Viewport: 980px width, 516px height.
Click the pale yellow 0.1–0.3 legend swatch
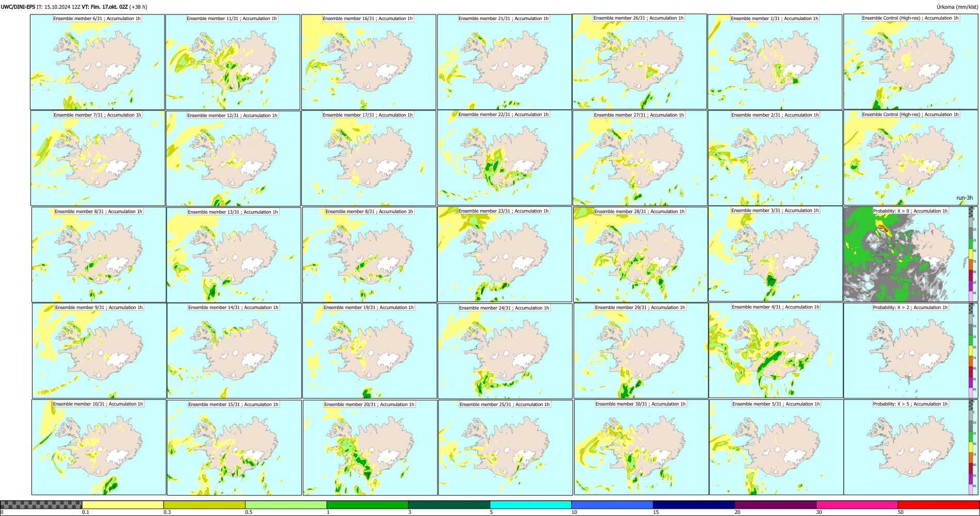click(x=123, y=505)
